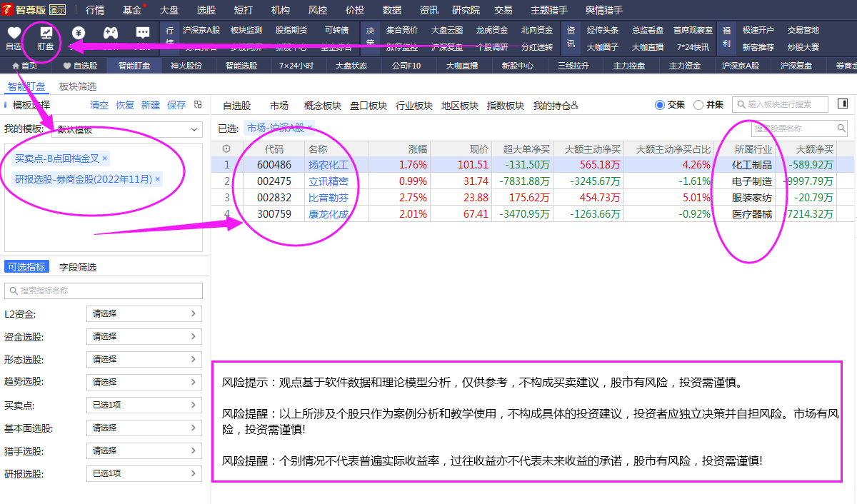Screen dimensions: 857x504
Task: Click the stock name search magnifier icon
Action: [841, 128]
